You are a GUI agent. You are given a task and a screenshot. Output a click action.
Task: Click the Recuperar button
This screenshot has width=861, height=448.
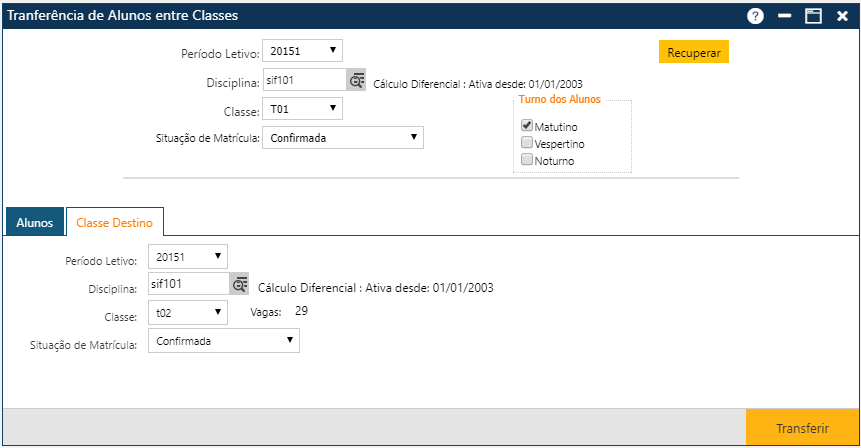693,52
